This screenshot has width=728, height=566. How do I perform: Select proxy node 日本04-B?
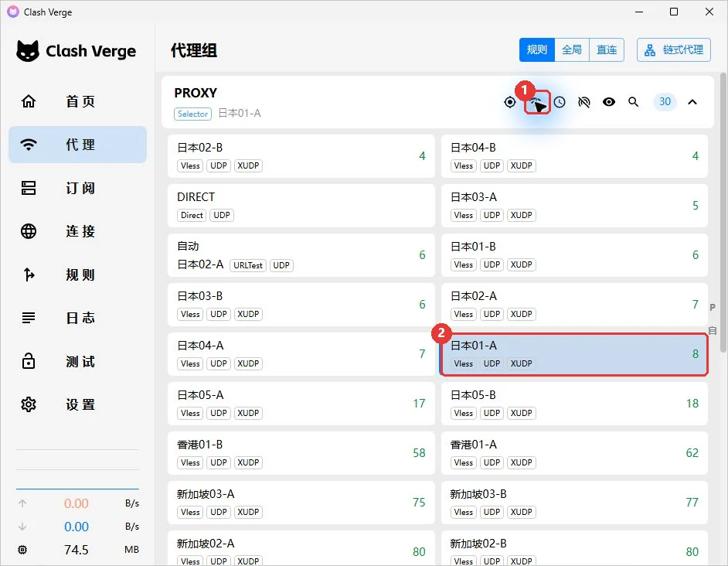coord(574,156)
